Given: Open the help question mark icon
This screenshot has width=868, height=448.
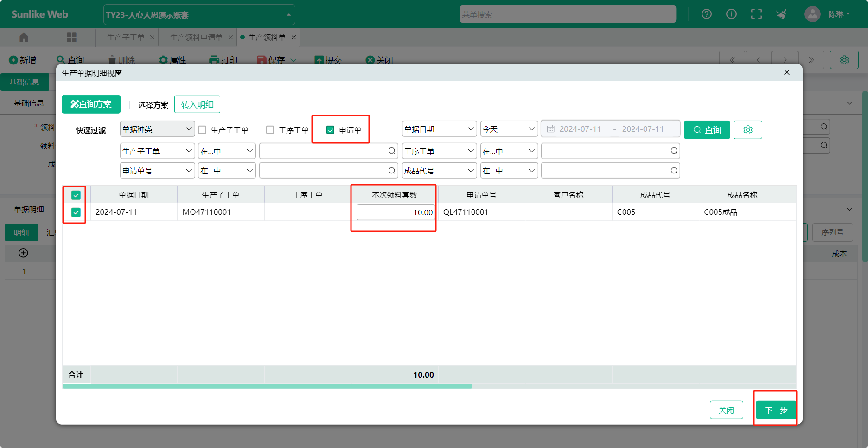Looking at the screenshot, I should tap(706, 14).
